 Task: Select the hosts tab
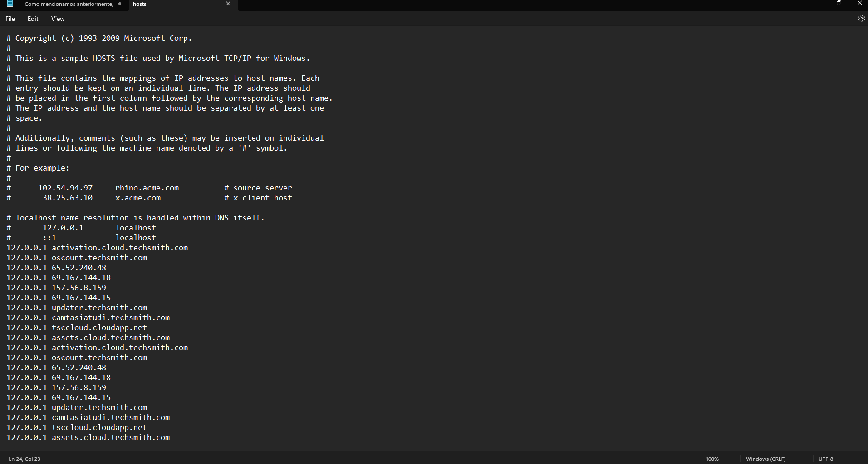(172, 4)
